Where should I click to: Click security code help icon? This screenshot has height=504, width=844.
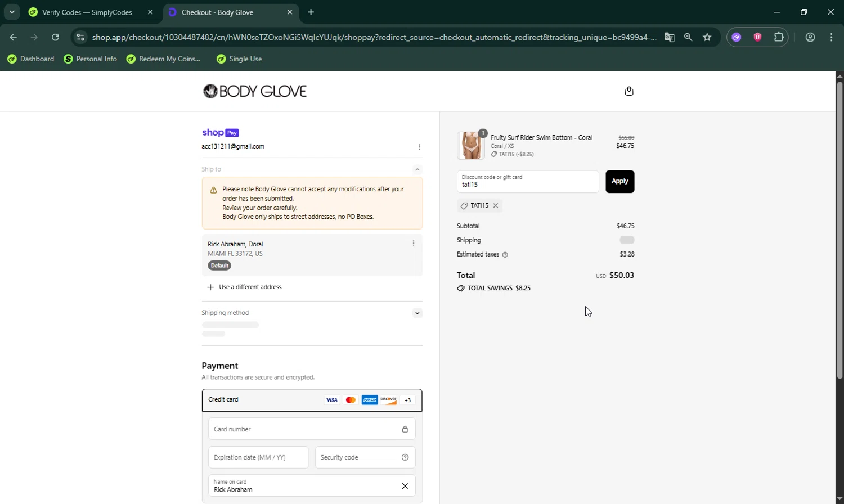(405, 457)
